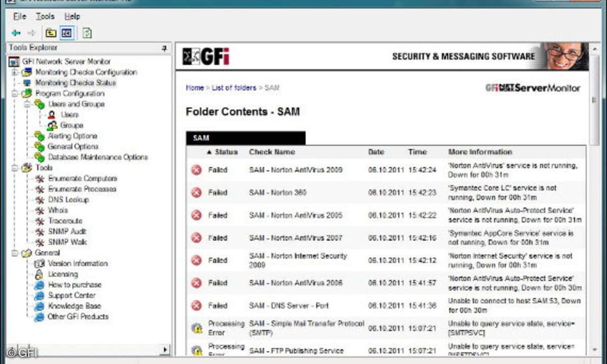The height and width of the screenshot is (364, 607).
Task: Open the Help menu
Action: coord(72,17)
